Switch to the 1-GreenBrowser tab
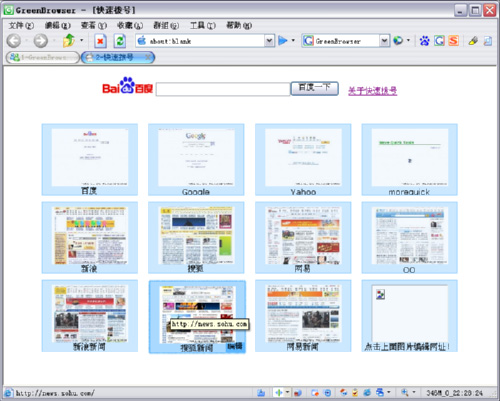Image resolution: width=500 pixels, height=401 pixels. point(43,57)
